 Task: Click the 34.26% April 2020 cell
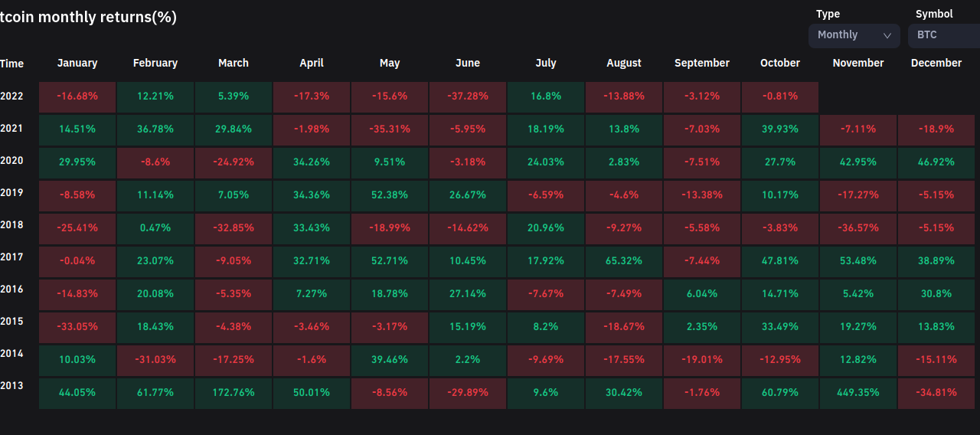(312, 162)
